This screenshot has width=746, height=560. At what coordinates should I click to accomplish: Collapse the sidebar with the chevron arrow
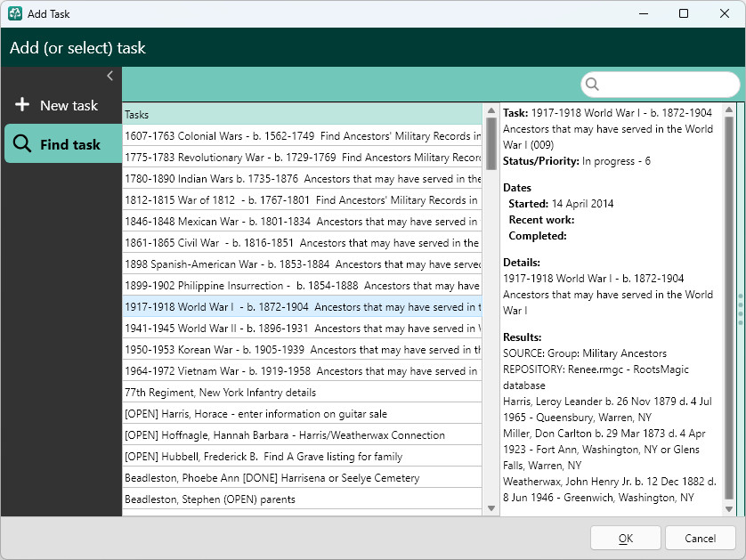tap(109, 76)
